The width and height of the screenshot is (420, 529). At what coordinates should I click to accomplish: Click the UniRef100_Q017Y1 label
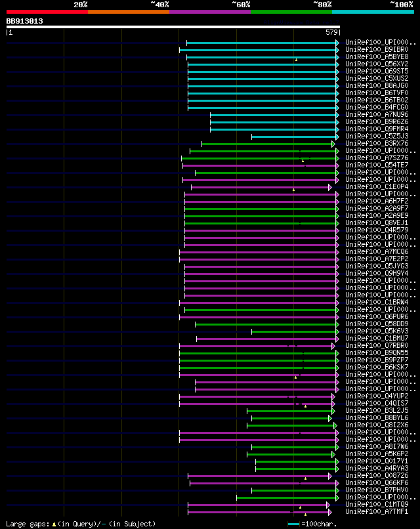click(x=377, y=461)
